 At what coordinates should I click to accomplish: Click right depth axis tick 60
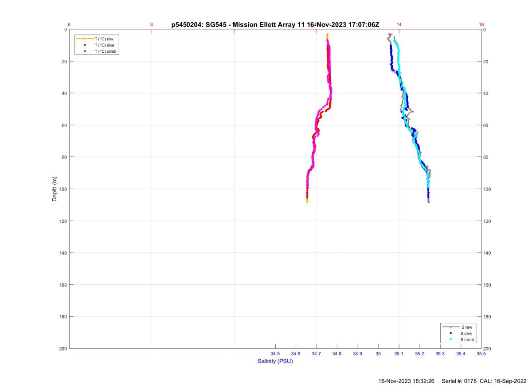[486, 125]
